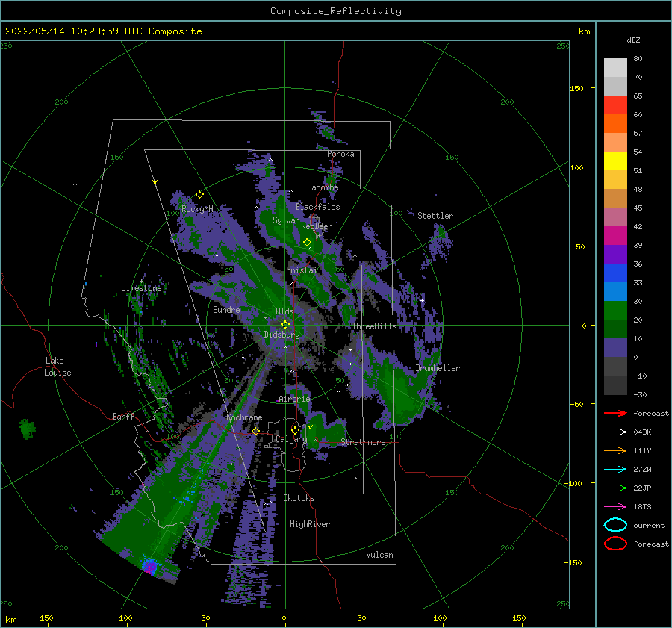Click the yellow diamond marker above Calgary label
The width and height of the screenshot is (672, 628).
pyautogui.click(x=295, y=430)
